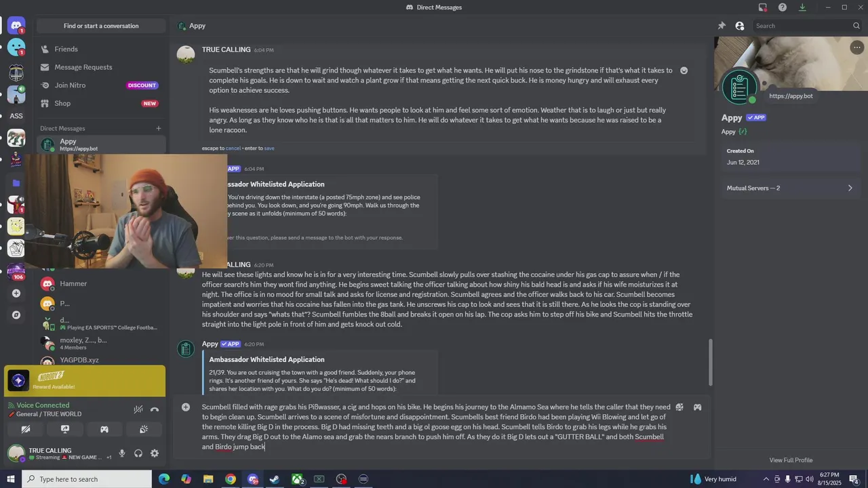This screenshot has height=488, width=868.
Task: Open the moxley group DM with 4 members
Action: point(101,343)
